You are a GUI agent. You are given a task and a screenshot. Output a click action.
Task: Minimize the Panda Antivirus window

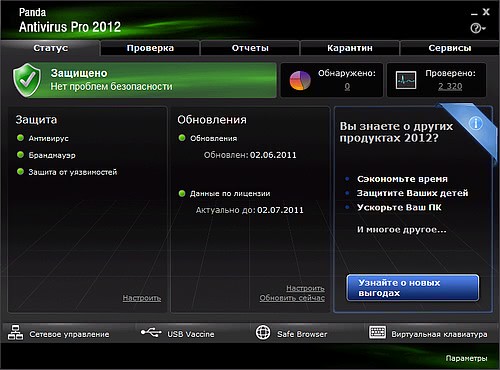[x=474, y=13]
